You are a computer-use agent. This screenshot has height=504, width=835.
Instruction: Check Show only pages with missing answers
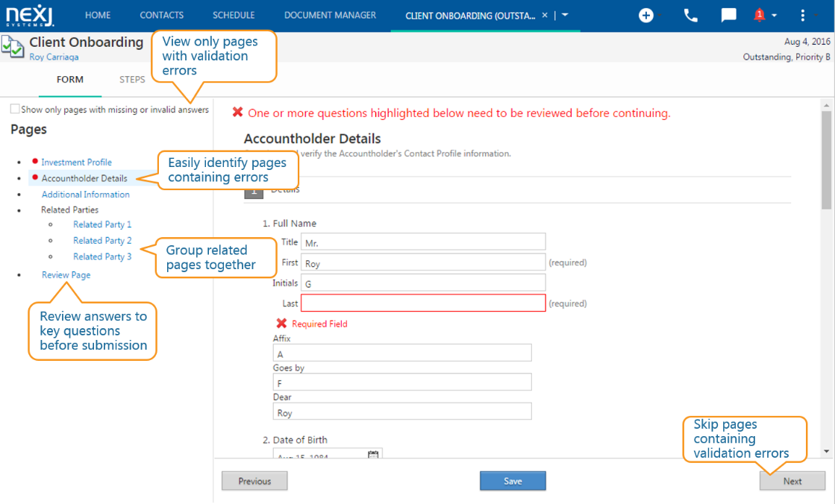15,109
